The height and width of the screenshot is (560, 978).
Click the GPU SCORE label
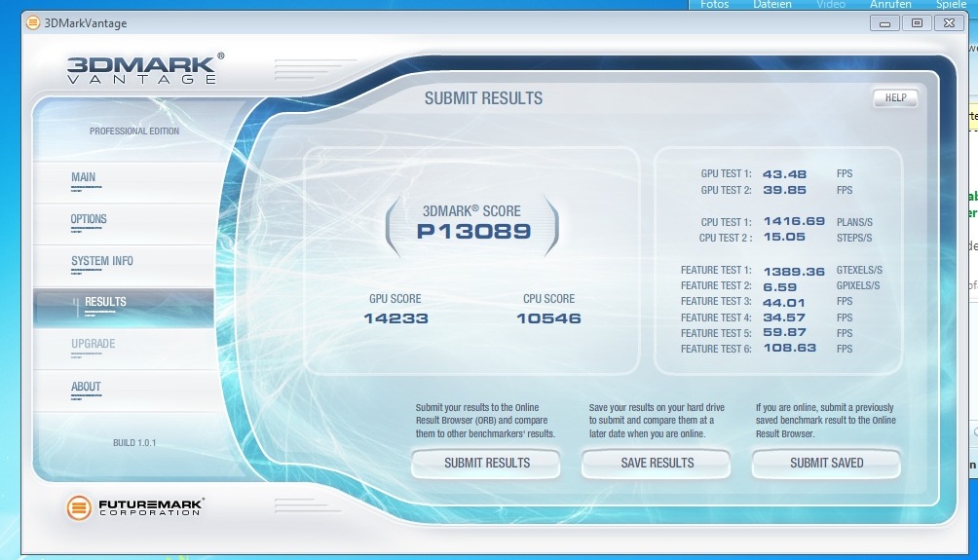[395, 299]
